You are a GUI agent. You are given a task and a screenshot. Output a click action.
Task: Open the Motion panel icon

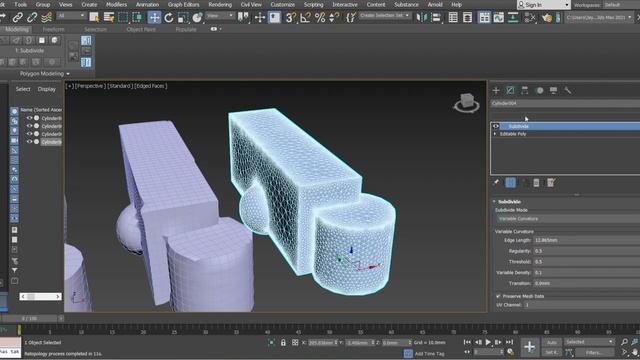click(540, 90)
